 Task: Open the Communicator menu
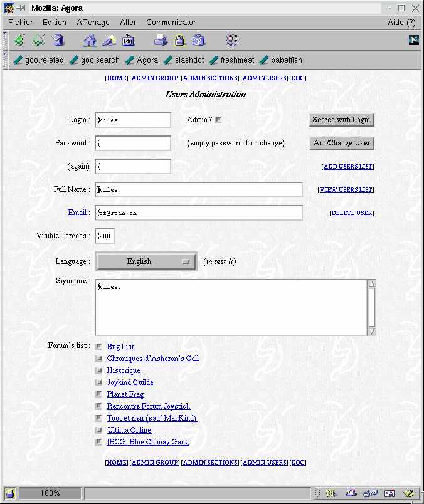171,22
